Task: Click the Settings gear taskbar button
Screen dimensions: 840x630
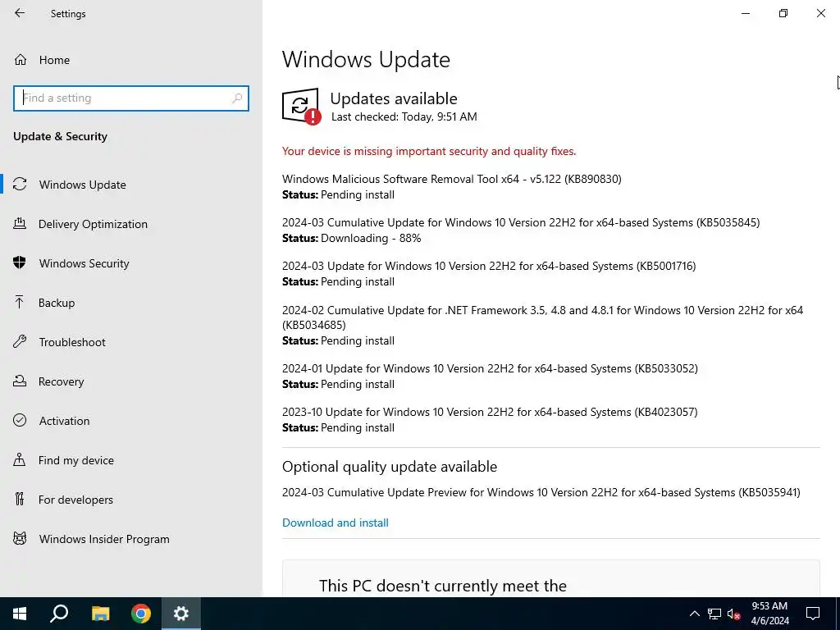Action: (x=181, y=614)
